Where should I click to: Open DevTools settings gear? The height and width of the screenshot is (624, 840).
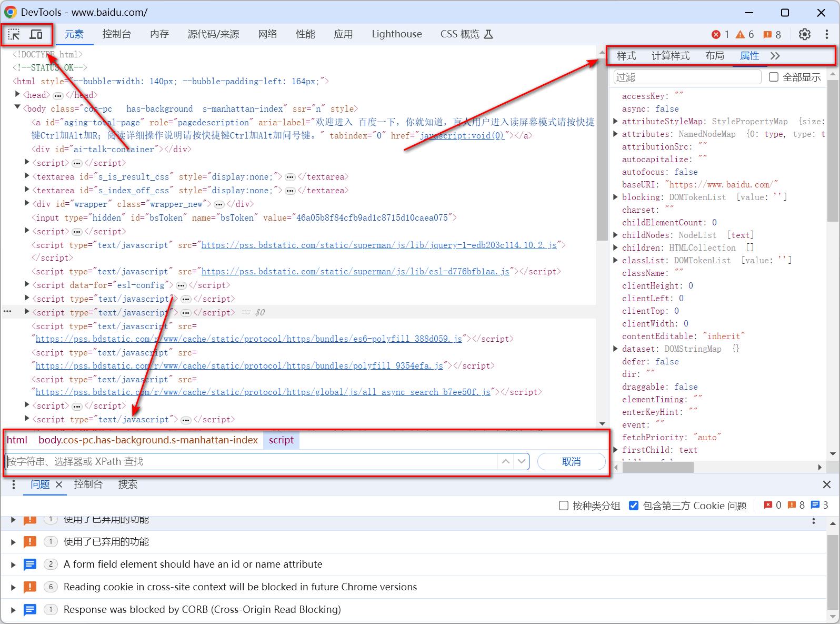[805, 34]
